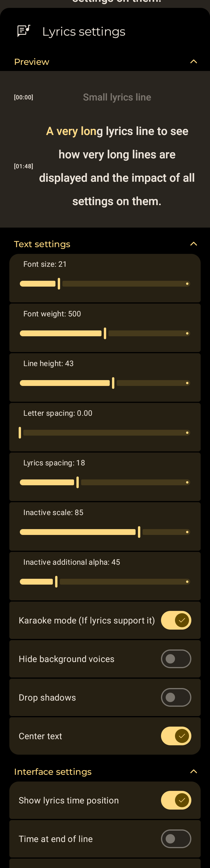Viewport: 210px width, 868px height.
Task: Collapse the Interface settings section
Action: point(193,771)
